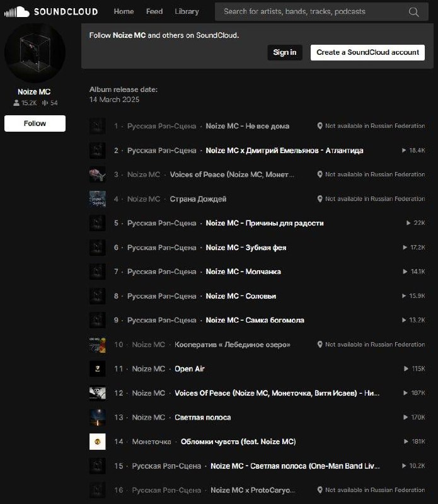Open track Noize MC - Зубная фея
The width and height of the screenshot is (438, 504).
coord(246,248)
